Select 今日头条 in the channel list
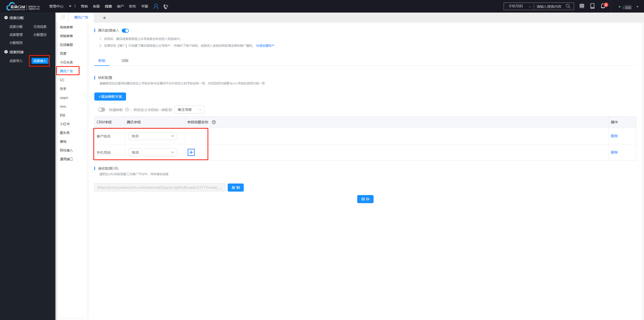Image resolution: width=644 pixels, height=320 pixels. pyautogui.click(x=66, y=62)
